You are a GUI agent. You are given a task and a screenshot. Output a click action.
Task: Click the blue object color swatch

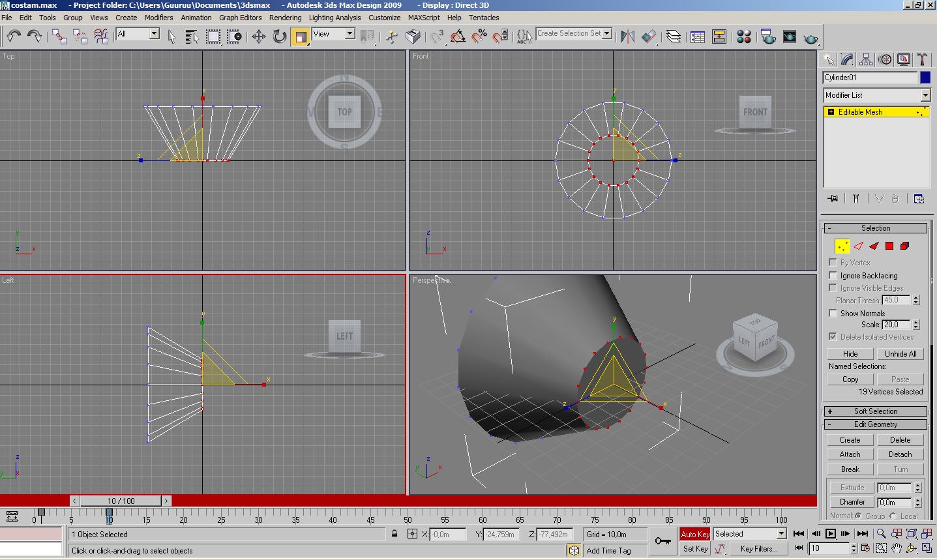925,78
